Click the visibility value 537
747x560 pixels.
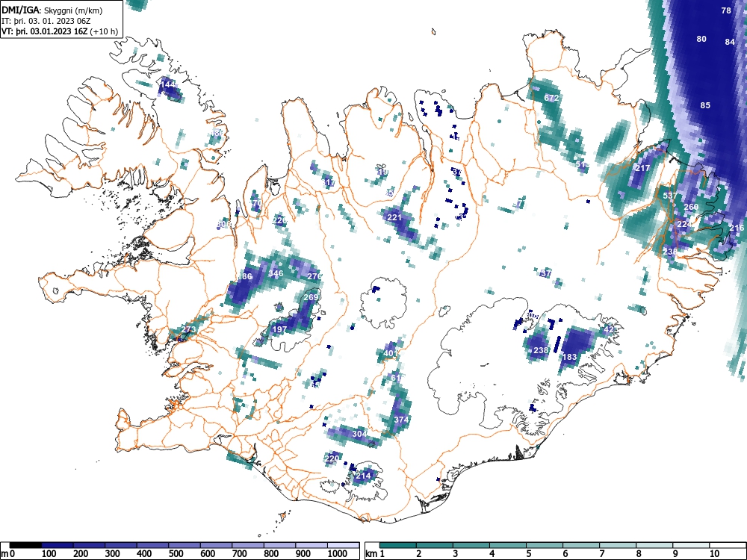[x=670, y=196]
